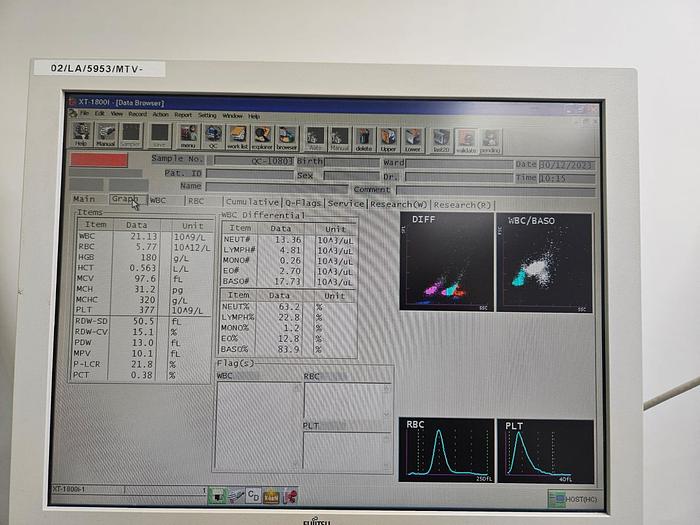Open the RBC histogram
The height and width of the screenshot is (525, 700).
tap(446, 450)
